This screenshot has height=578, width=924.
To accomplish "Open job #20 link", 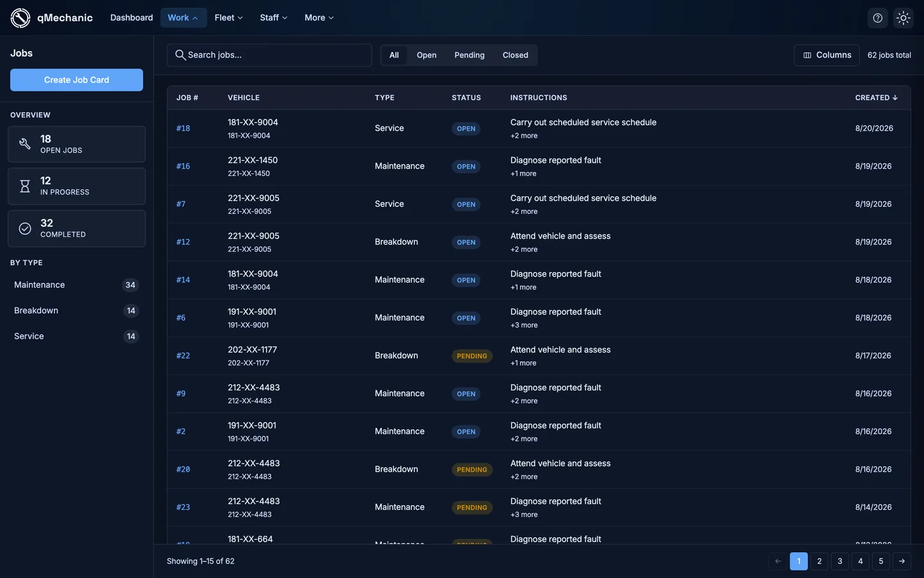I will (183, 469).
